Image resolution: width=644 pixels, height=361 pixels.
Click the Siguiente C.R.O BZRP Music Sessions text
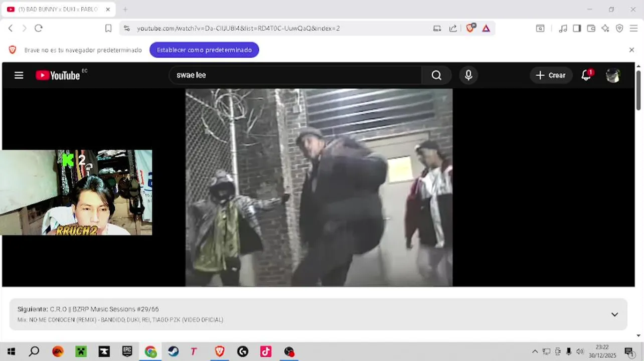(x=88, y=309)
